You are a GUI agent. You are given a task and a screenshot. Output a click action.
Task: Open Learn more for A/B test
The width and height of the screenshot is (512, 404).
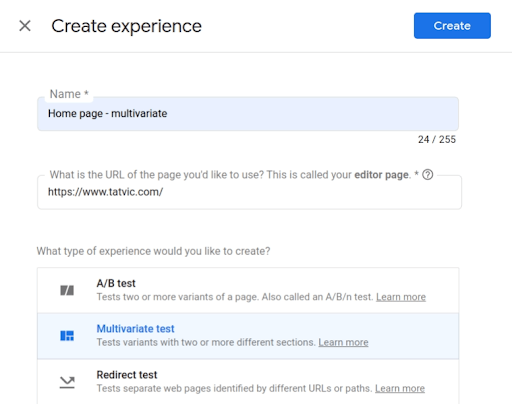(401, 297)
